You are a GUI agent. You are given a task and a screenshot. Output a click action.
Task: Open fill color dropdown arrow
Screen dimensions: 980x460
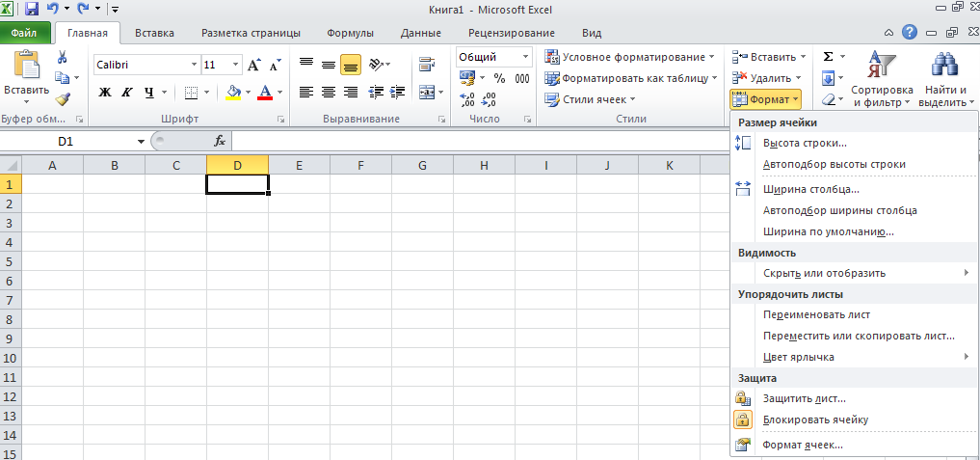(x=248, y=93)
